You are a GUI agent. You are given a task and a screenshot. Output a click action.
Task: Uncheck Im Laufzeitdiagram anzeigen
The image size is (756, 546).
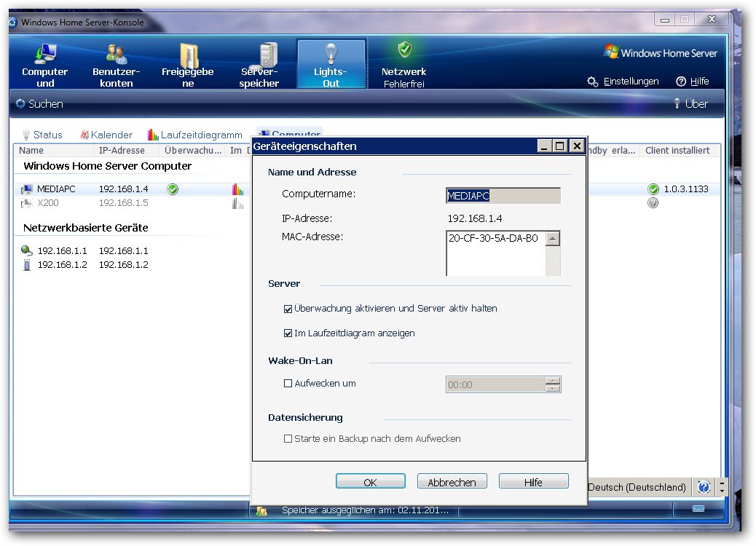click(x=288, y=333)
